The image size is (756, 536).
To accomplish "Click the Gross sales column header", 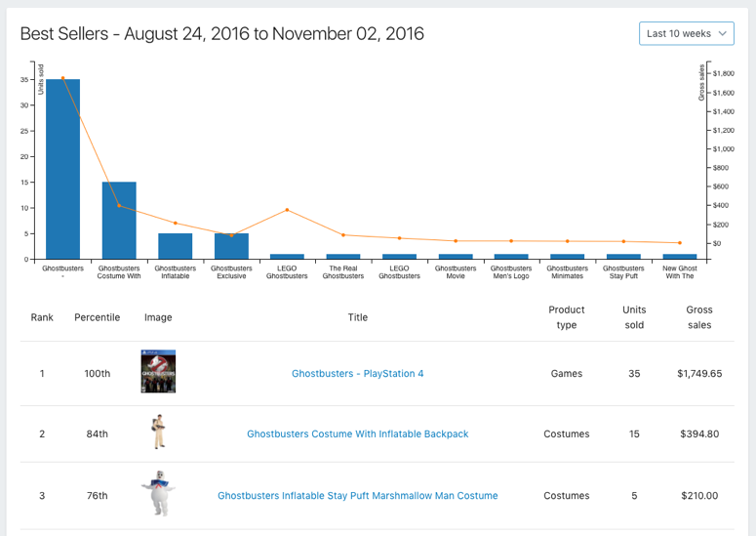I will [699, 317].
